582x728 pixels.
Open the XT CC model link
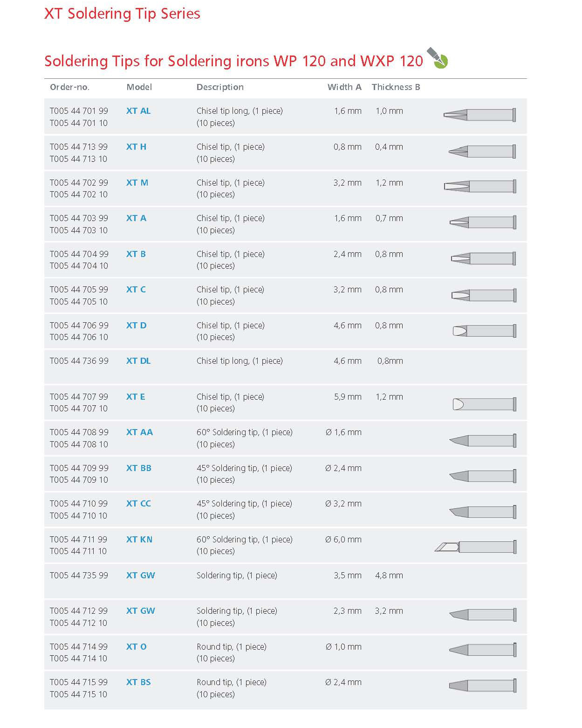(138, 504)
